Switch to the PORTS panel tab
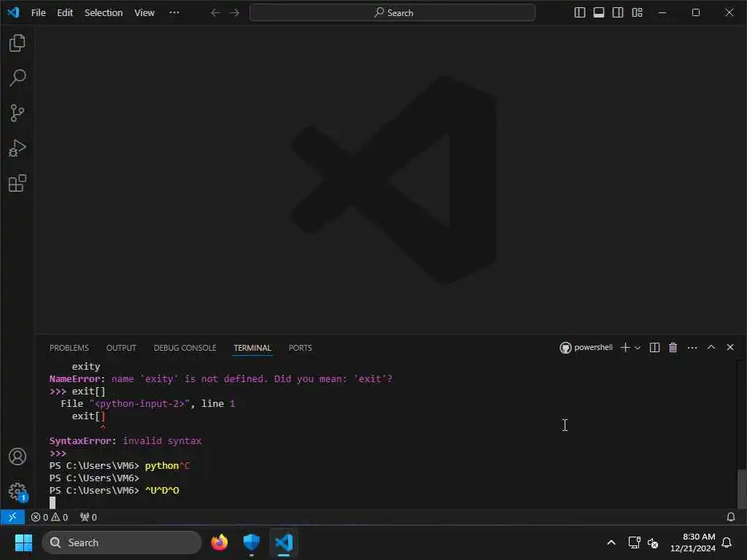The image size is (747, 560). tap(300, 348)
